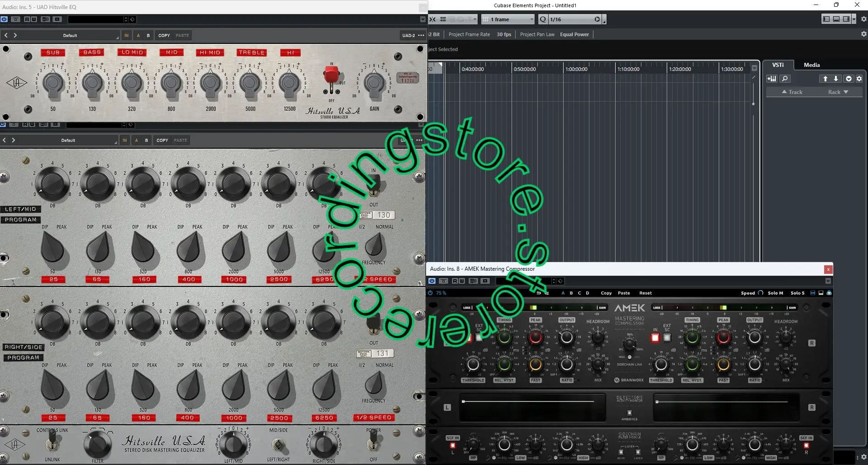
Task: Click COPY in Hitsville EQ toolbar
Action: click(164, 35)
